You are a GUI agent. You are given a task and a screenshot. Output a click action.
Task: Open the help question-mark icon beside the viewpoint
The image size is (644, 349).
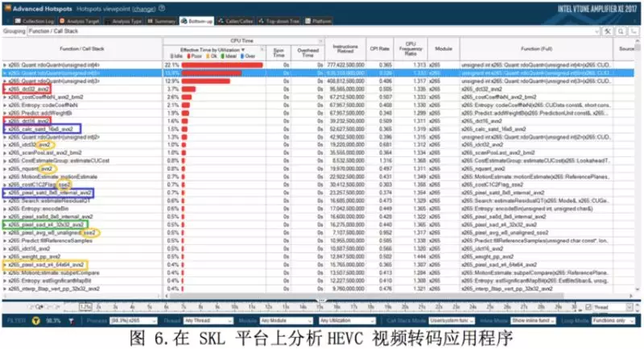[x=162, y=8]
